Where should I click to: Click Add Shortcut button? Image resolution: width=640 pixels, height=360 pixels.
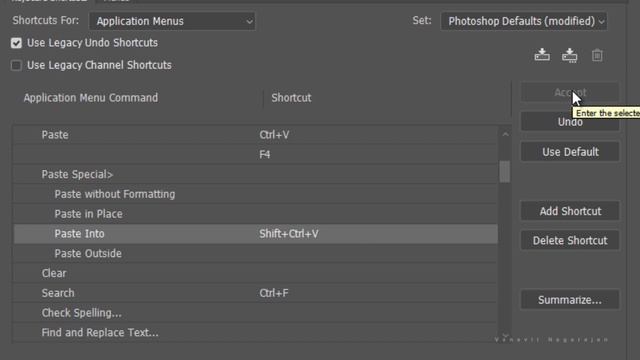[x=570, y=211]
